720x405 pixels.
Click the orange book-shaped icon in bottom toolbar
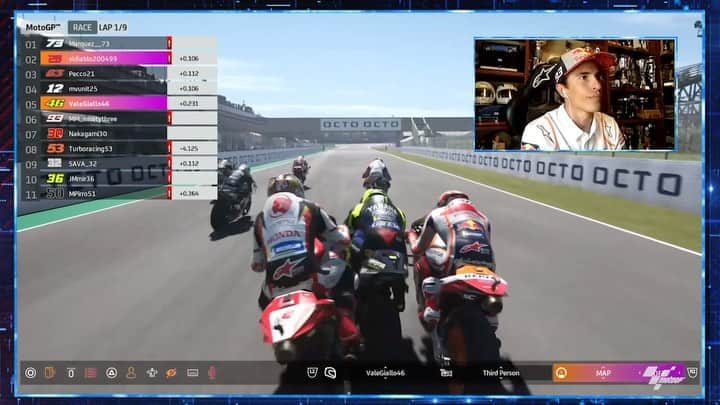point(50,373)
